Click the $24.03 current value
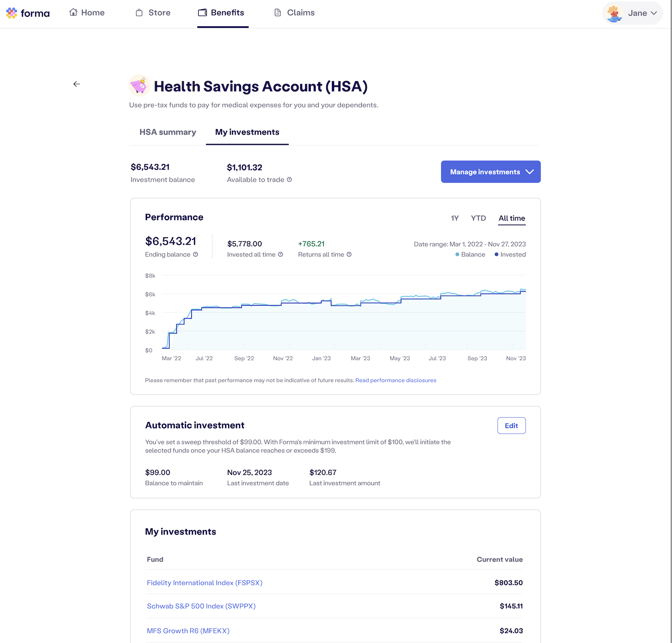Viewport: 672px width, 643px height. (511, 631)
